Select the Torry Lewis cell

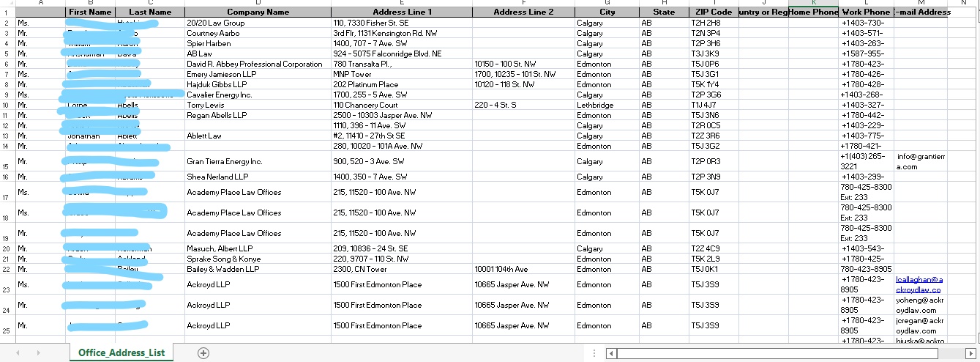click(258, 105)
